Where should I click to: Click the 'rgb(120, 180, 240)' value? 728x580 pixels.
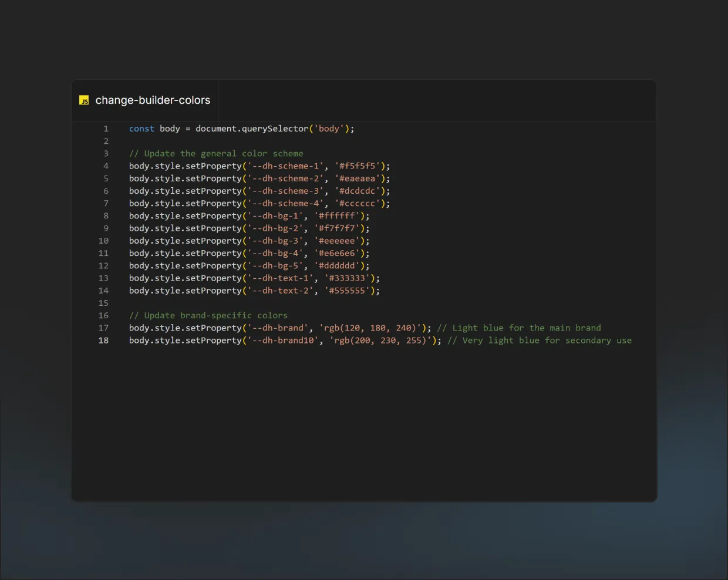click(x=370, y=328)
